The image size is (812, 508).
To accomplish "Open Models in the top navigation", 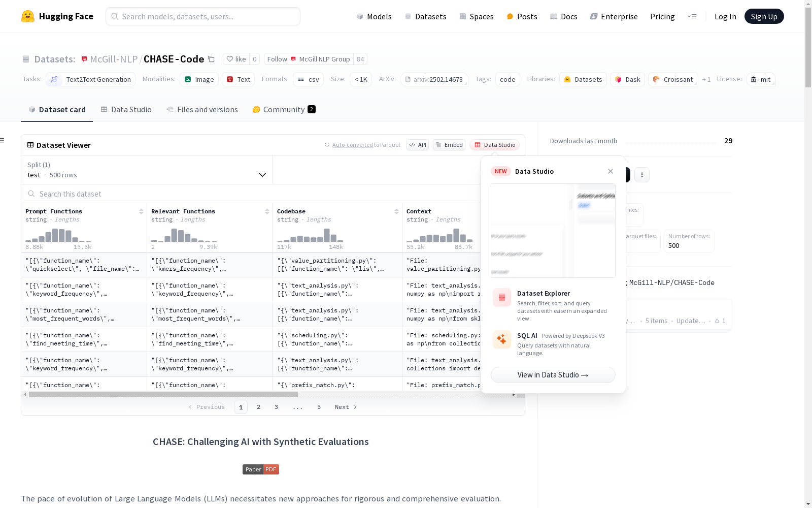I will point(374,16).
